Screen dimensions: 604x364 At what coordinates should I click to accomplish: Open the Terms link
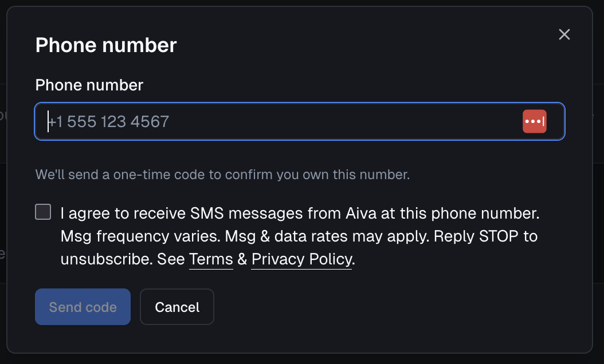(x=211, y=259)
